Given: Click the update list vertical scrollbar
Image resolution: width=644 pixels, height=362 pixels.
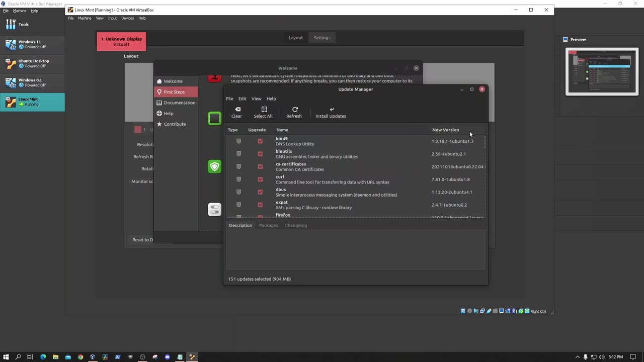Looking at the screenshot, I should click(x=485, y=142).
